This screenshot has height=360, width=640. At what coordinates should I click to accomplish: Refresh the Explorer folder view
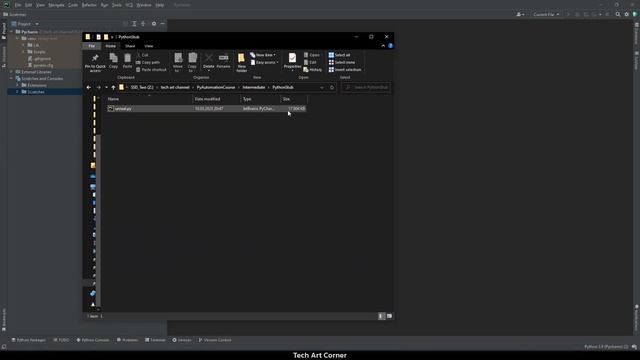pyautogui.click(x=332, y=87)
